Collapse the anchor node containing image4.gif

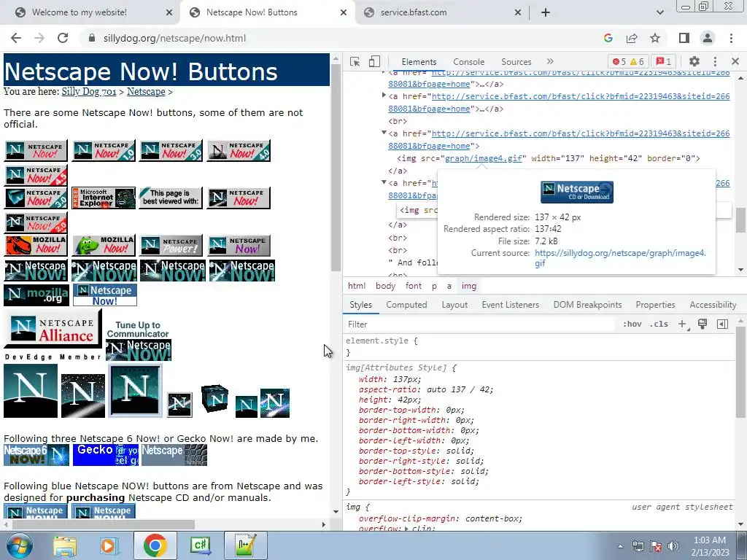coord(384,133)
